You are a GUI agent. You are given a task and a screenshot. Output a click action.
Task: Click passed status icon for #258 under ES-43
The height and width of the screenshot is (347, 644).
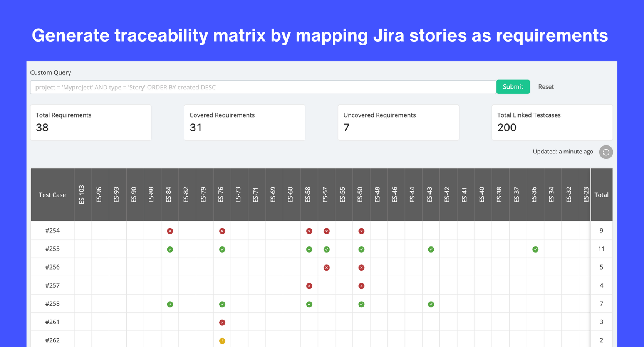[x=431, y=304]
